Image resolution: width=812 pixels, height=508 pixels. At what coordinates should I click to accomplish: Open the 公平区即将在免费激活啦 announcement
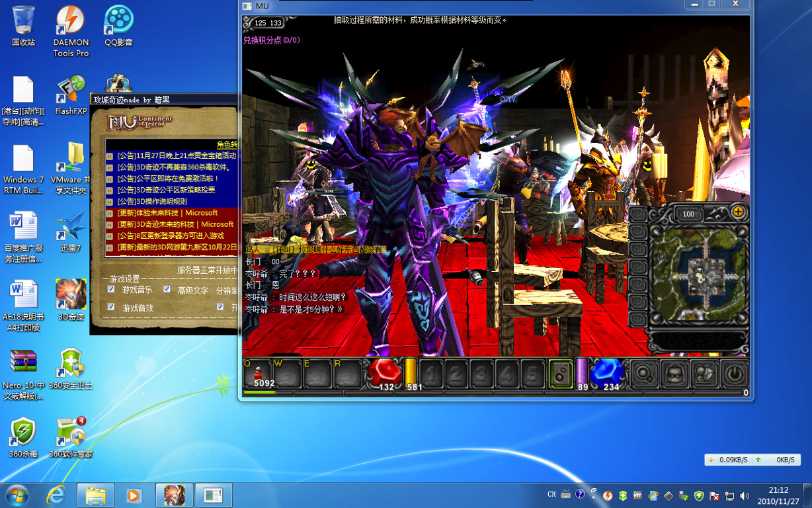point(168,179)
